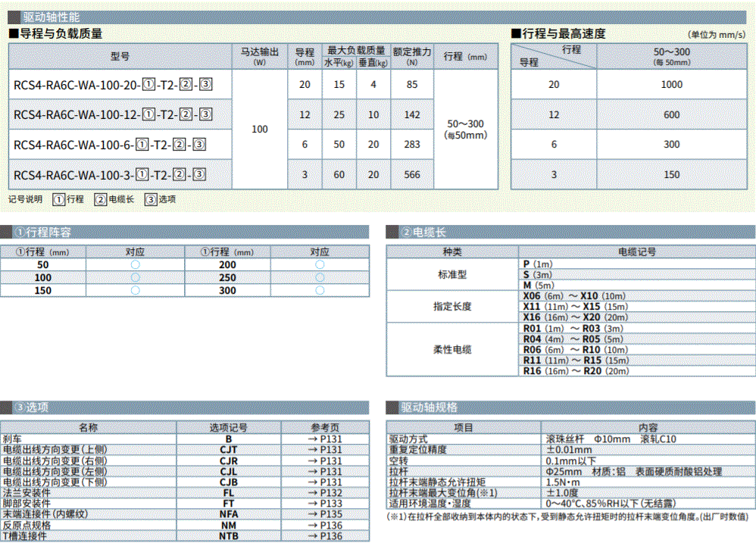The image size is (756, 543).
Task: Click flexible cable range R01 ～ R03
Action: [573, 329]
